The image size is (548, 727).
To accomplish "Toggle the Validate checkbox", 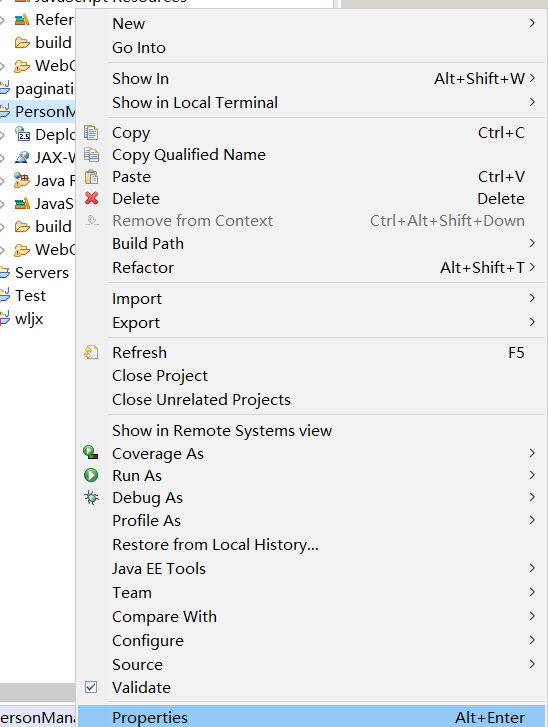I will pos(91,687).
